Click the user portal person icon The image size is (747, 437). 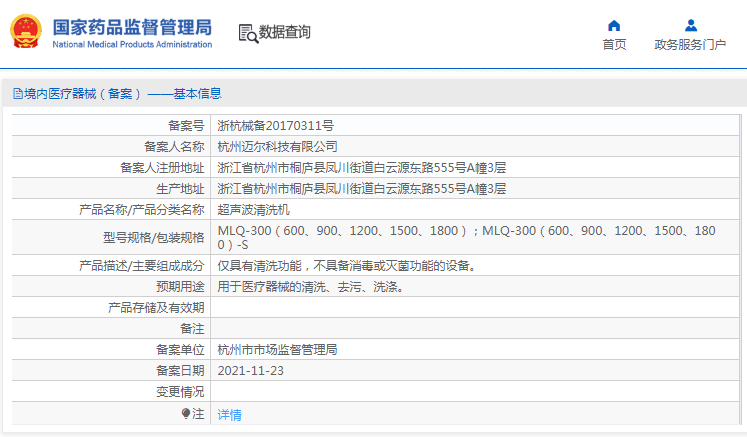690,25
